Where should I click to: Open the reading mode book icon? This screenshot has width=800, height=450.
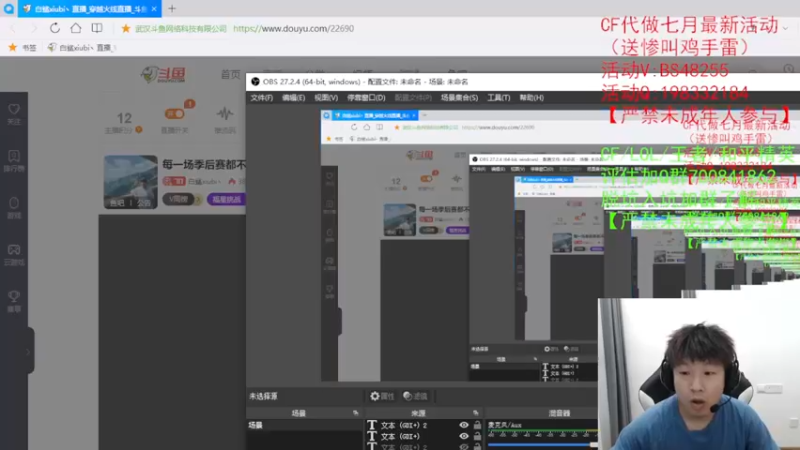tap(97, 28)
